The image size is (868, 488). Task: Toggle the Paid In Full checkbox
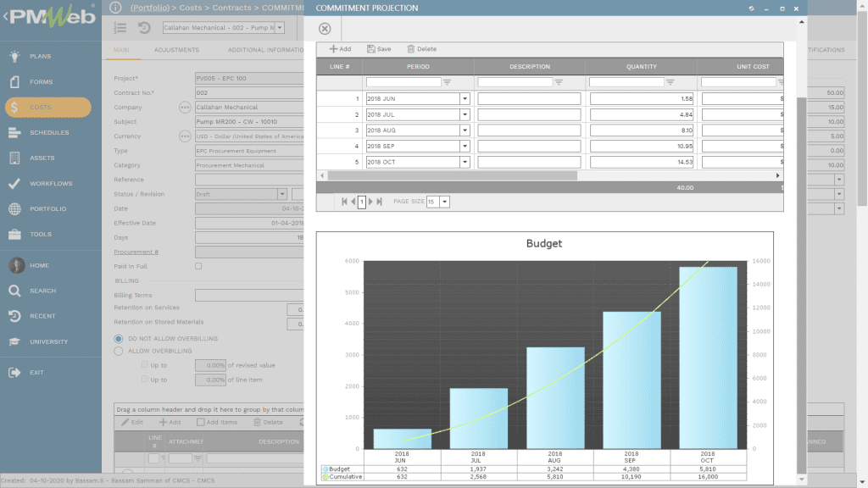[198, 266]
